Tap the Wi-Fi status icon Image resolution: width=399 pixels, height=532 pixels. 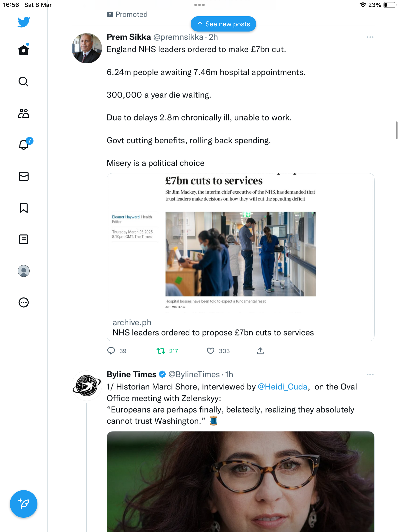363,5
